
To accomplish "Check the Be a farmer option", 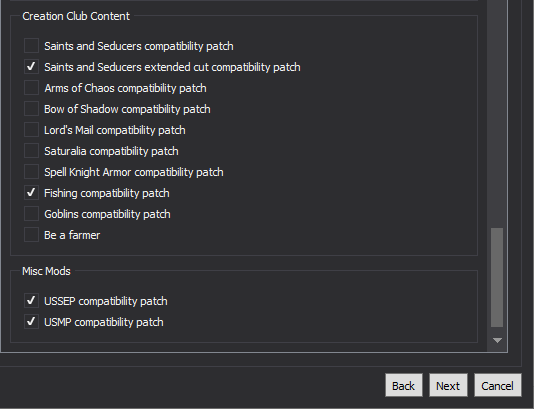I will click(31, 235).
